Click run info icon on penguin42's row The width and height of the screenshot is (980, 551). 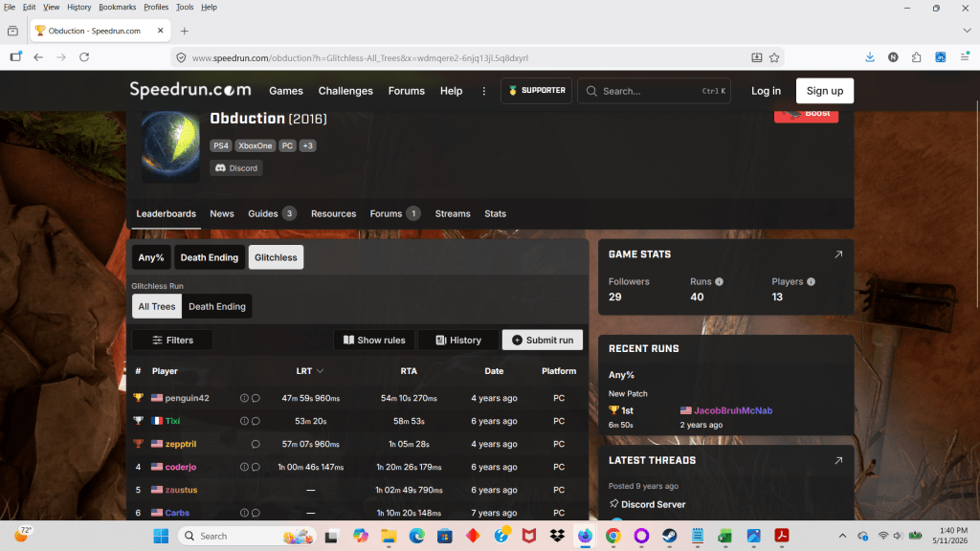coord(244,398)
